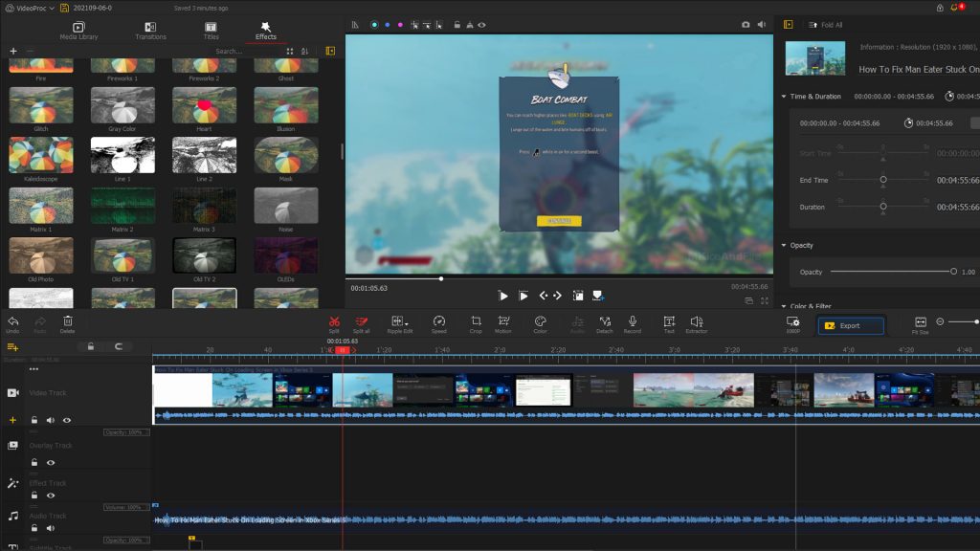Image resolution: width=980 pixels, height=551 pixels.
Task: Hide the Video Track with eye icon
Action: pos(67,421)
